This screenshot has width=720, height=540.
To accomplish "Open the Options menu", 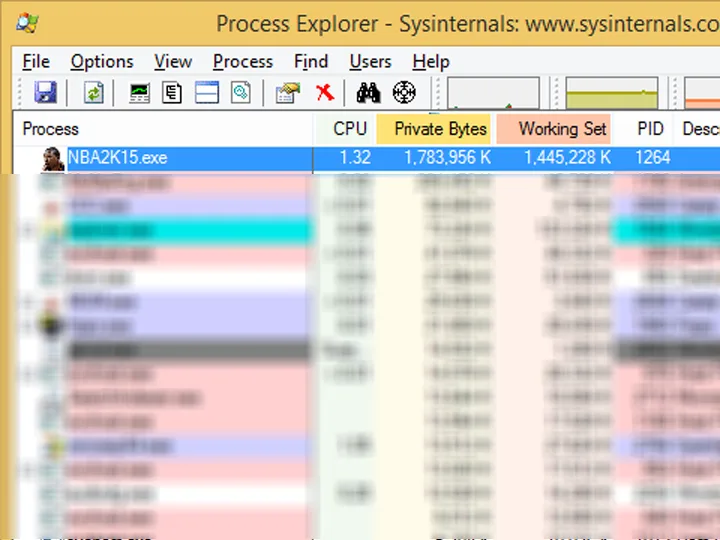I will 102,62.
